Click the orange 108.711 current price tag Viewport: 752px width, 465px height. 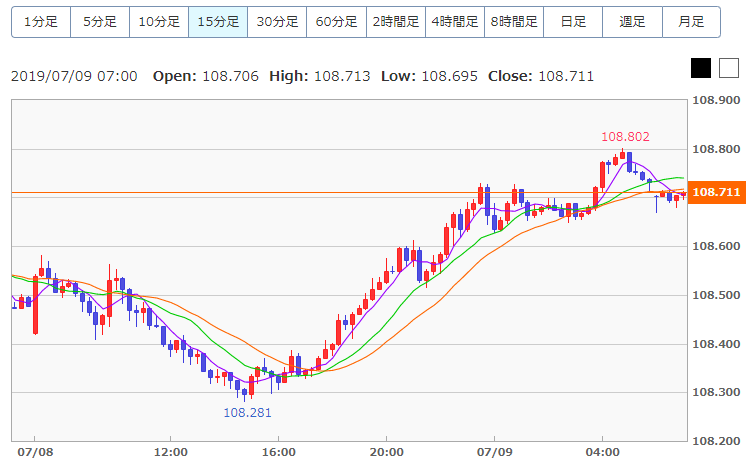pos(717,192)
